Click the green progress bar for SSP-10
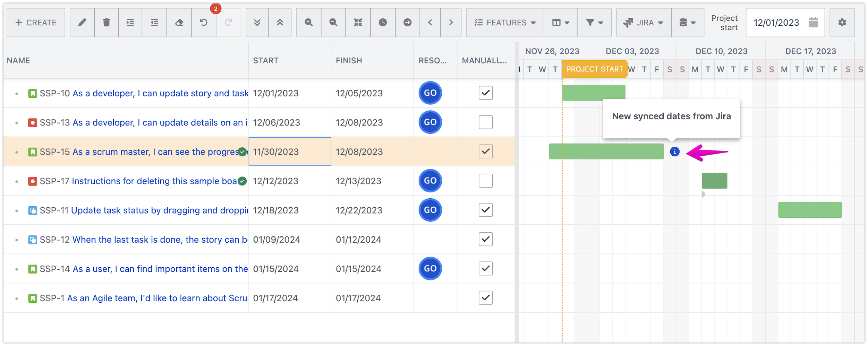The height and width of the screenshot is (346, 868). (x=593, y=92)
